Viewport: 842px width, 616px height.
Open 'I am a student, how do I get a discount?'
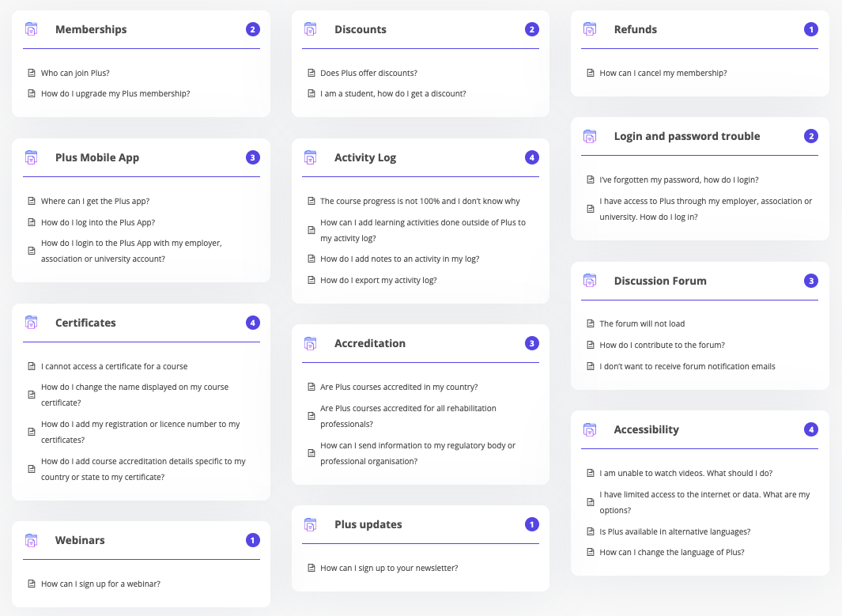pyautogui.click(x=393, y=93)
